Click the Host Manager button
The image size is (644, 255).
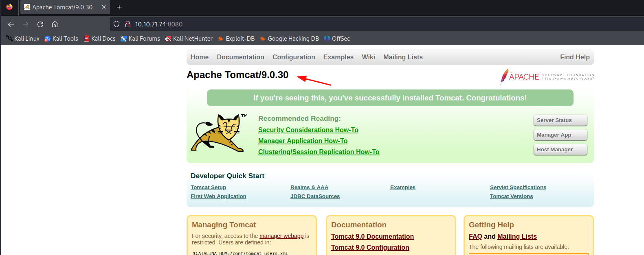(x=560, y=150)
